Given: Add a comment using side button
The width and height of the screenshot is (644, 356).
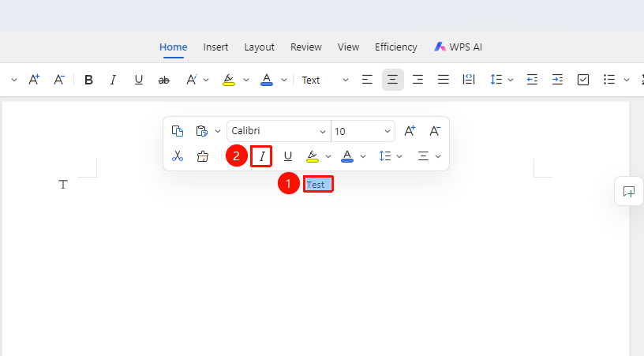Looking at the screenshot, I should [x=629, y=191].
